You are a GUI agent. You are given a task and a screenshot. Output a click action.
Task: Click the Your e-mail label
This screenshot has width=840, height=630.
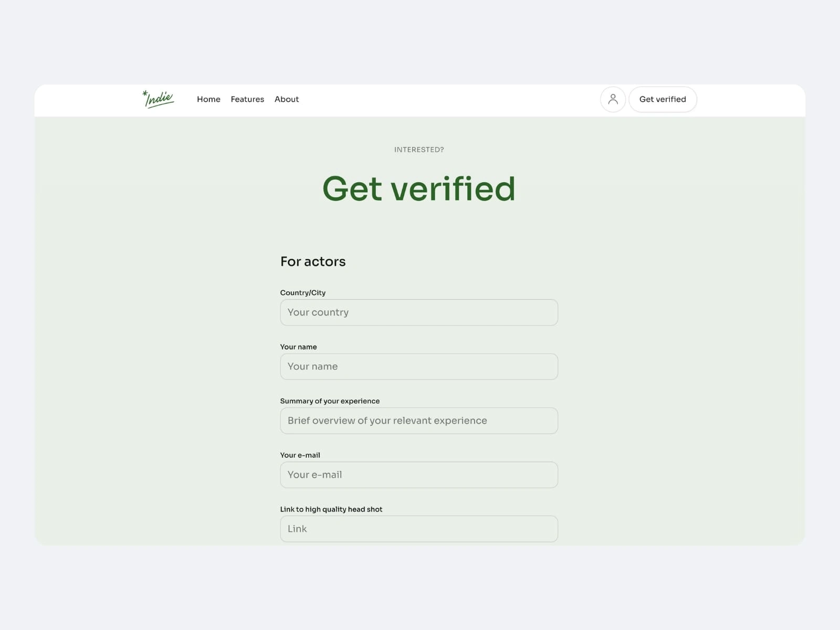tap(300, 455)
